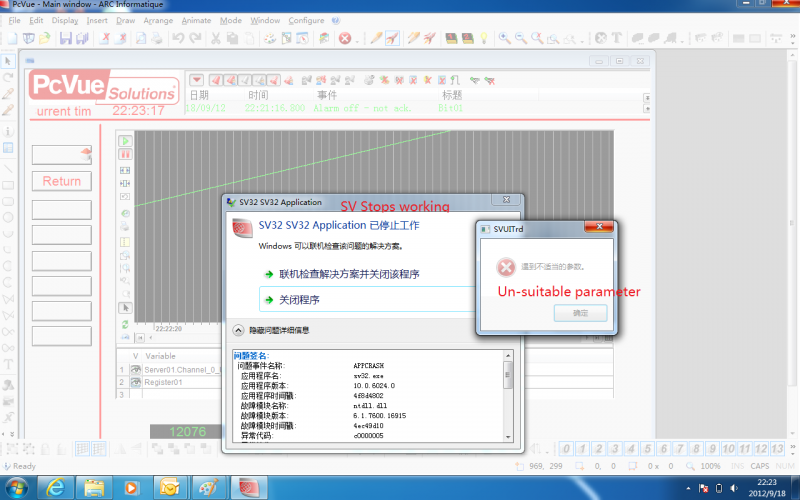Select the rocket run mode icon

(x=392, y=38)
